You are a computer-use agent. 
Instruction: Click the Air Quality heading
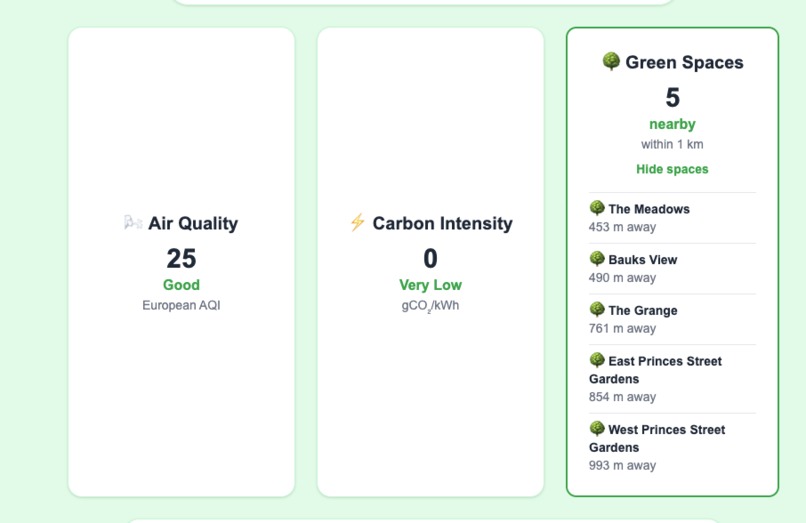tap(193, 223)
